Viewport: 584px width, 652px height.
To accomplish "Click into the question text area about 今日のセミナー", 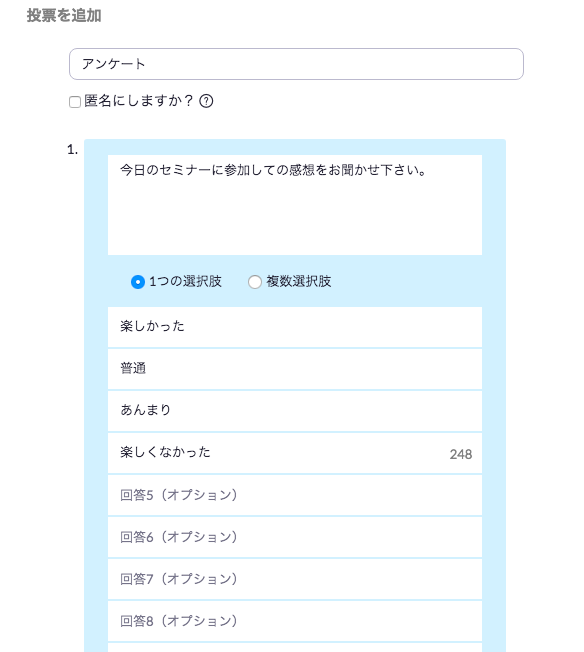I will [295, 205].
